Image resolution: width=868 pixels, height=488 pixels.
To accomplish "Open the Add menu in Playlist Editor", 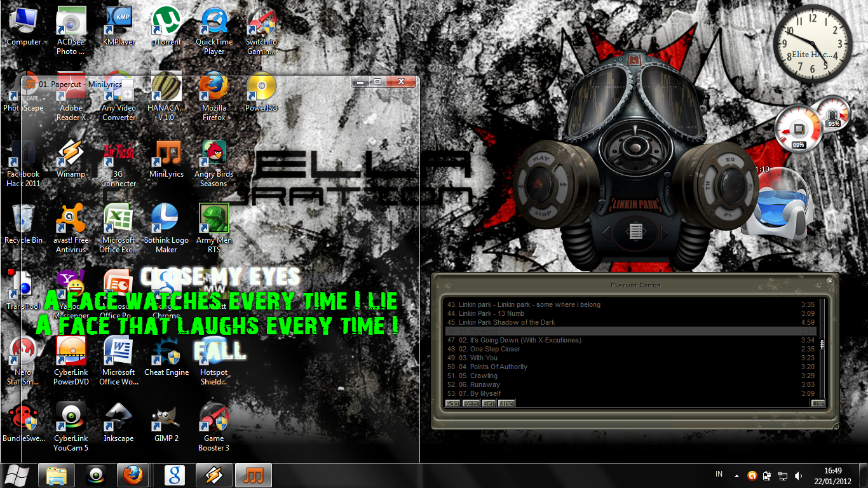I will pyautogui.click(x=452, y=403).
